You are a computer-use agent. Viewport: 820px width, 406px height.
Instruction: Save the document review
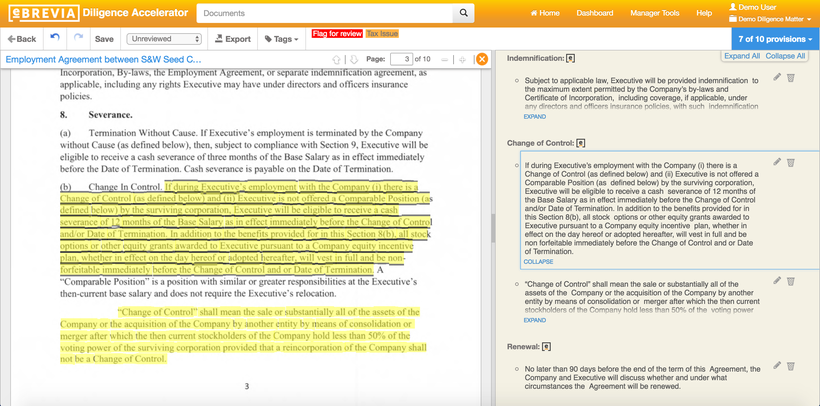[x=104, y=39]
